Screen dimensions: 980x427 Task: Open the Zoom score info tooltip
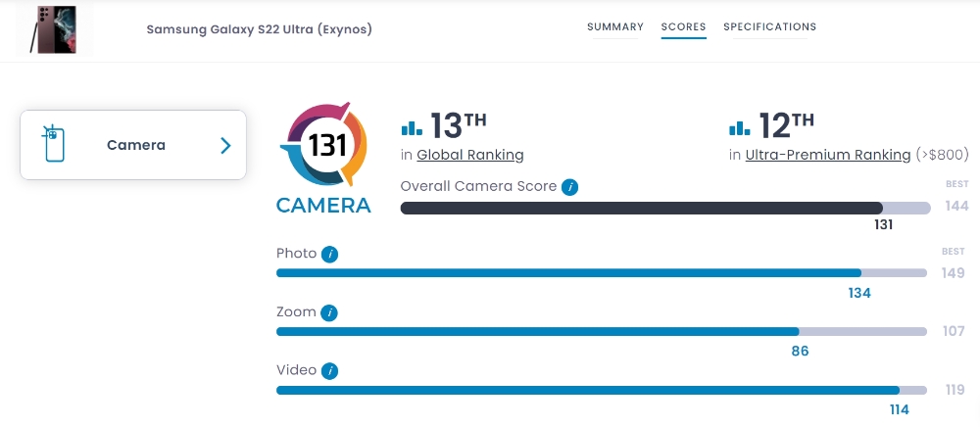(330, 312)
